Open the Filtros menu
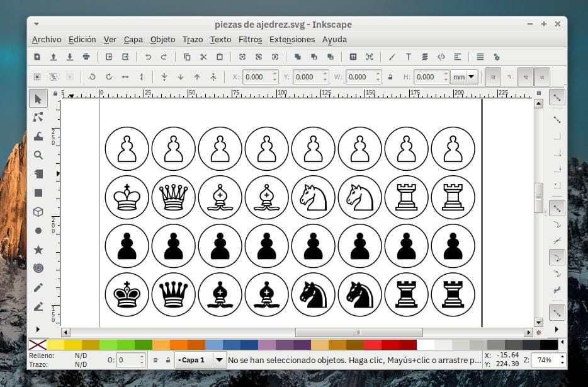Screen dimensions: 588x387 [x=250, y=39]
